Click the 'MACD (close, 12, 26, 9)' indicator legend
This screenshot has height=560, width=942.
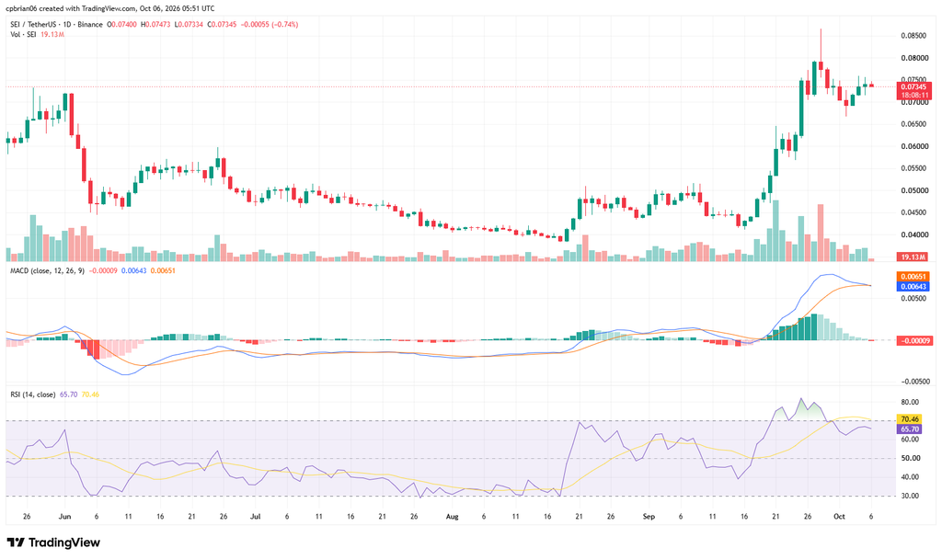(48, 270)
